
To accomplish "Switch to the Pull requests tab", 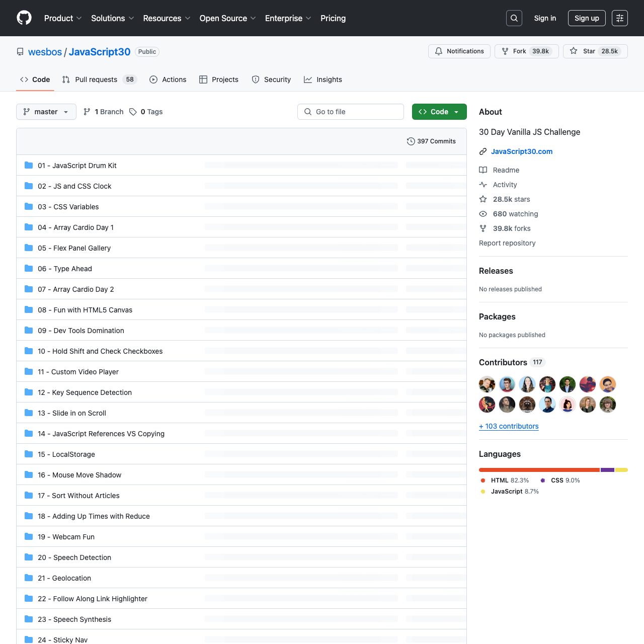I will click(100, 79).
